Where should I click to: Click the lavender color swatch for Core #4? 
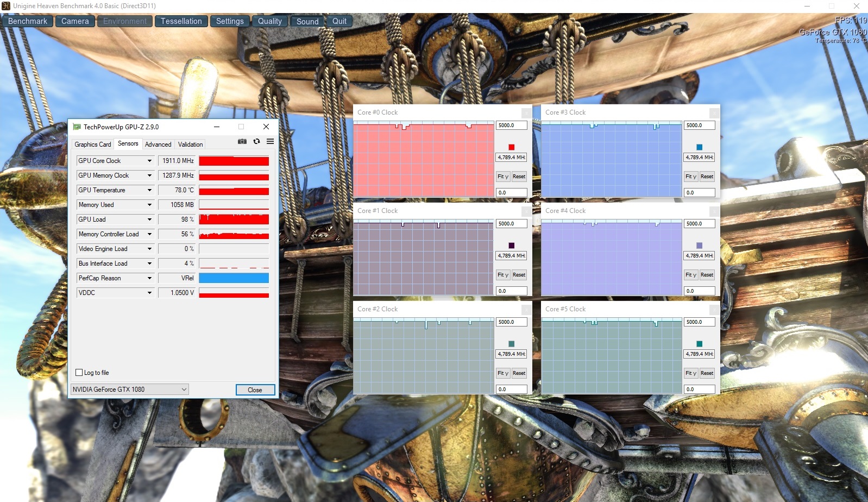(x=700, y=246)
